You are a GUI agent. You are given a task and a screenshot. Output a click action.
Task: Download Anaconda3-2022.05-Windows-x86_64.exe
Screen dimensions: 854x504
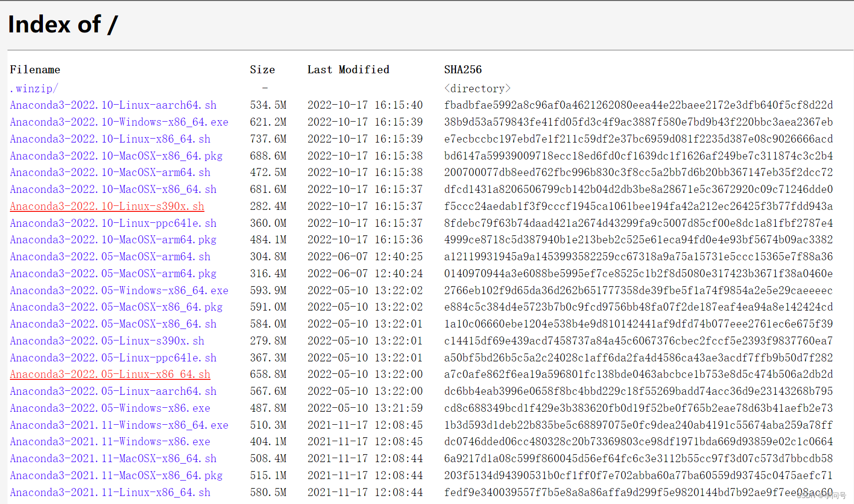tap(119, 291)
